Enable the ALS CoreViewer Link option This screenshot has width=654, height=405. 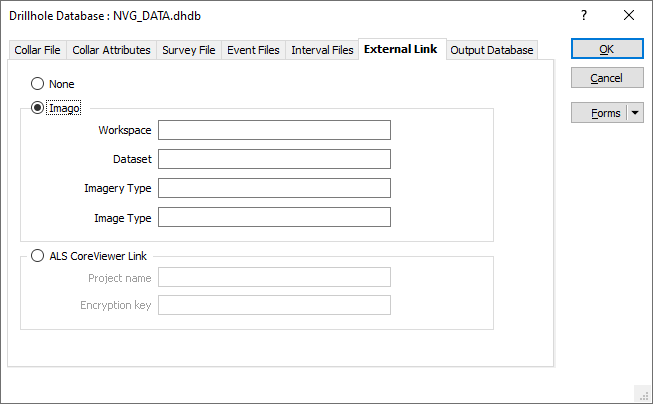38,256
